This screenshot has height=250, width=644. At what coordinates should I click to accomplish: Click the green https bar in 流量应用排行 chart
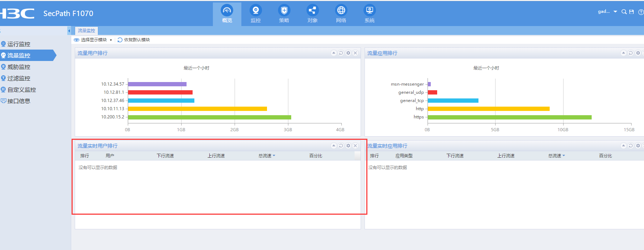click(509, 117)
